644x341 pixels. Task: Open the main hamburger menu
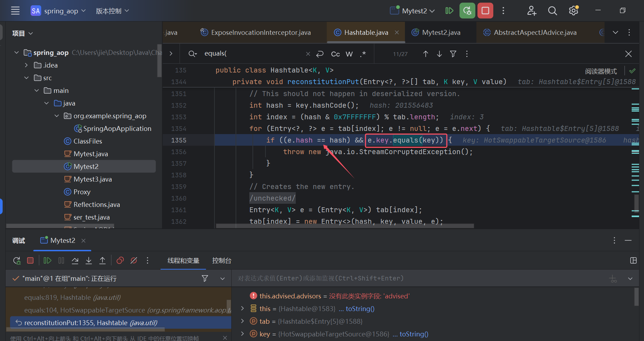(15, 11)
